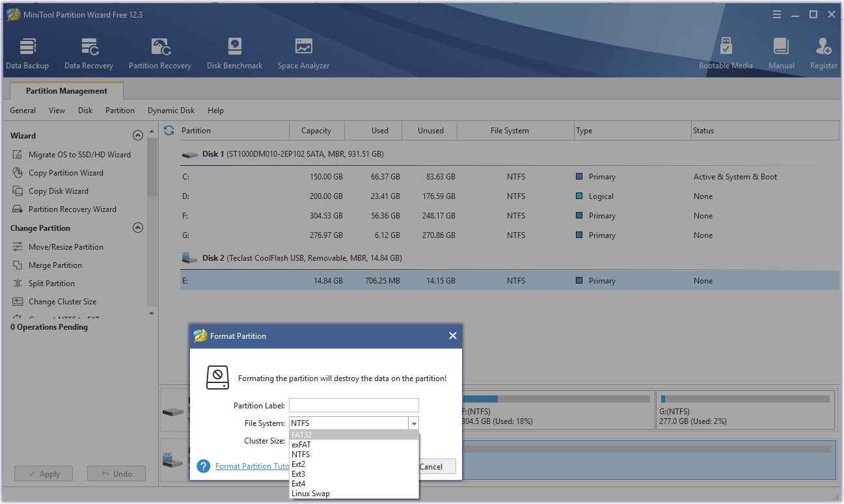Image resolution: width=844 pixels, height=504 pixels.
Task: Open the Partition menu
Action: 120,111
